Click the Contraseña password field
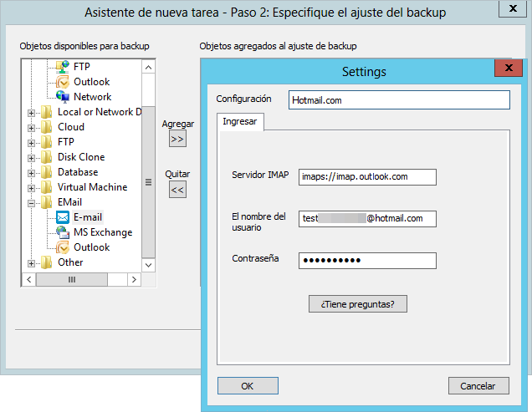This screenshot has width=532, height=412. 367,261
